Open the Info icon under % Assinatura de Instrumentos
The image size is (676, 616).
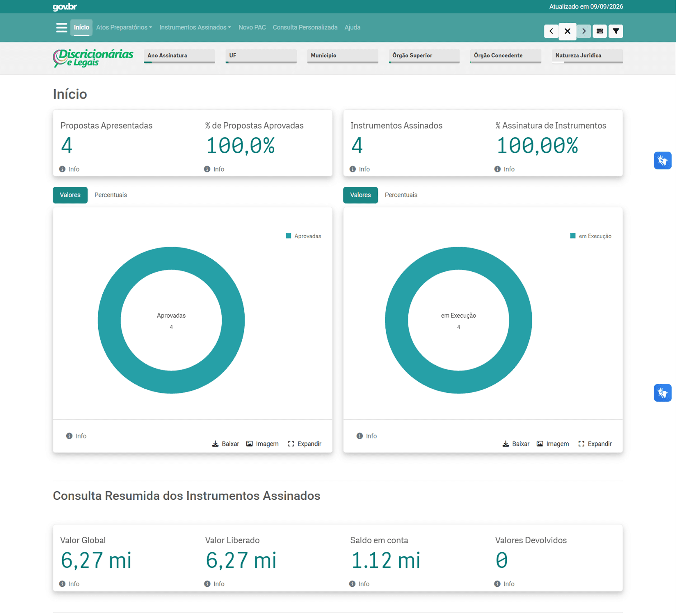(497, 169)
